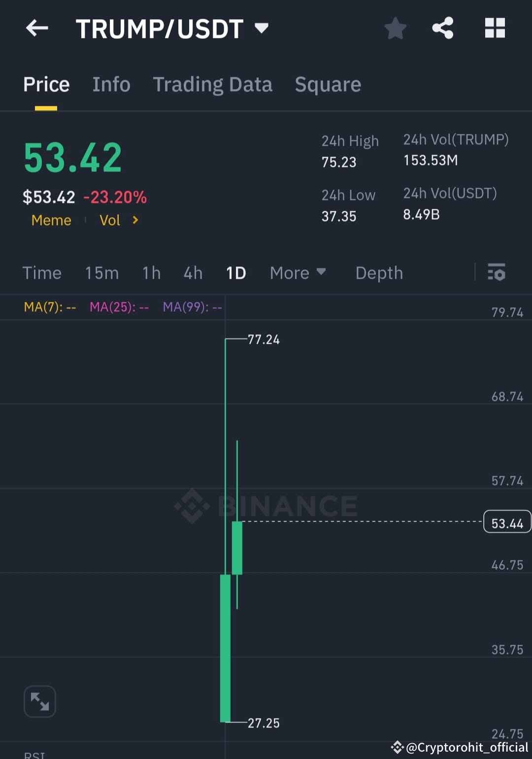Open the chart settings icon
Image resolution: width=532 pixels, height=759 pixels.
pyautogui.click(x=497, y=272)
